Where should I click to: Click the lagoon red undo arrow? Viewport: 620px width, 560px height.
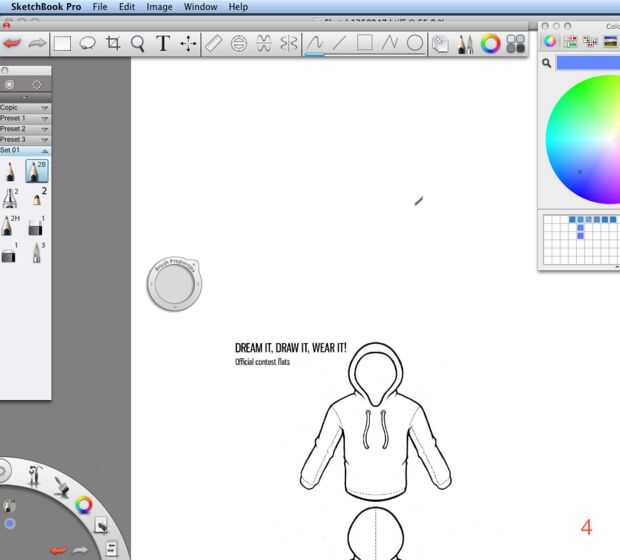58,550
